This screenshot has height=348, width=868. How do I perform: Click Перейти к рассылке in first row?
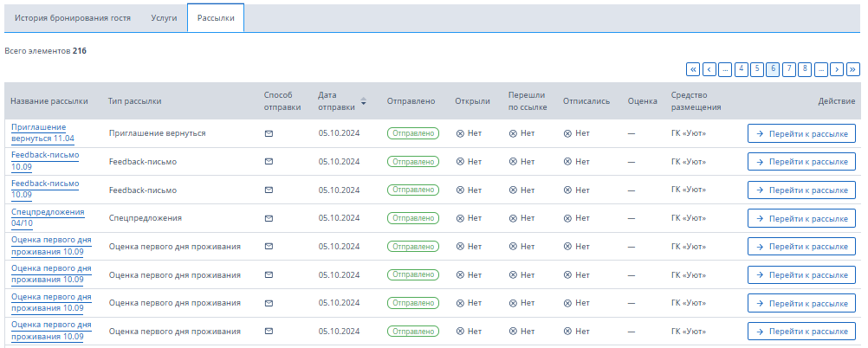[x=801, y=133]
